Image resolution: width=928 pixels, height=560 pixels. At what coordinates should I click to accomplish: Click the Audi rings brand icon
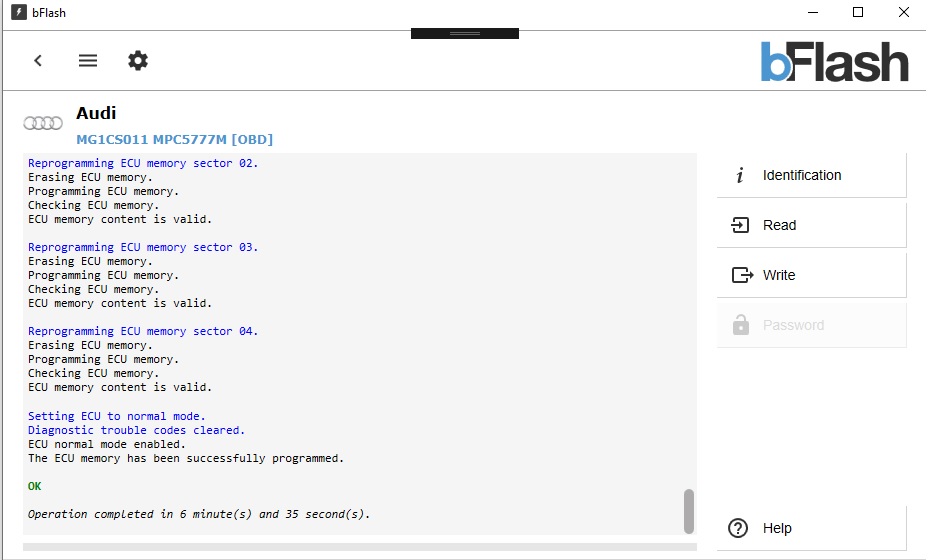(x=43, y=123)
